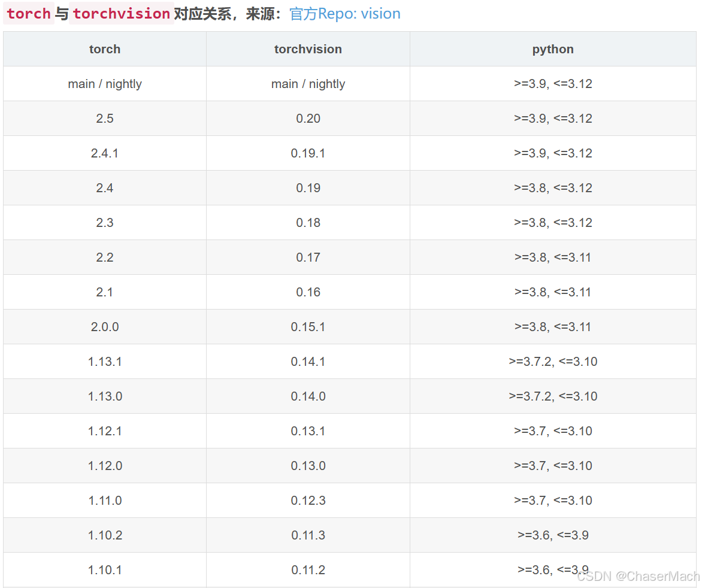Select the inline code word torchvision in the title
Screen dimensions: 702x588
pos(122,14)
